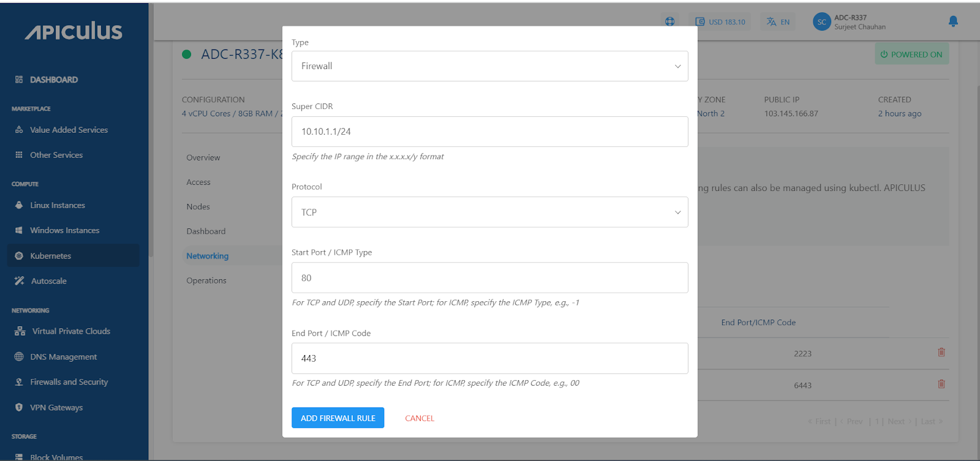Expand the Type dropdown showing Firewall
Viewport: 980px width, 461px height.
pos(489,66)
